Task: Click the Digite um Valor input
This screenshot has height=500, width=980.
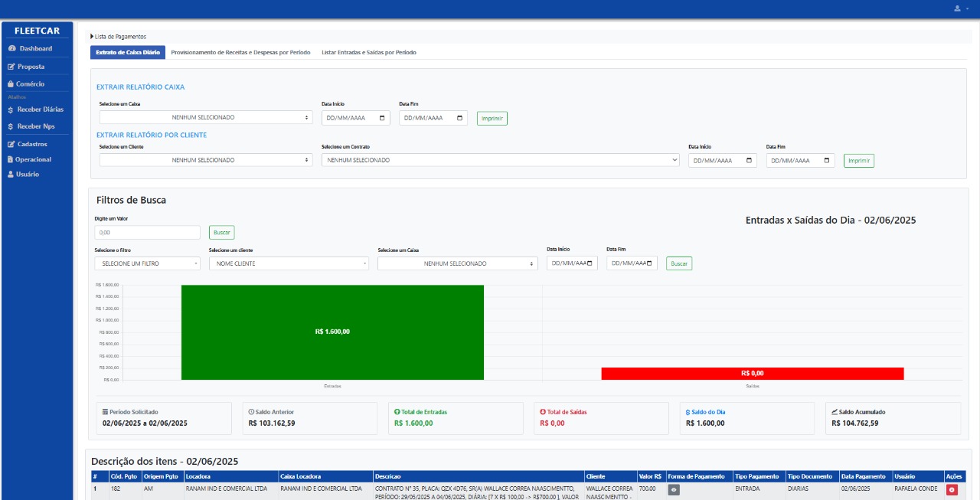Action: (x=147, y=232)
